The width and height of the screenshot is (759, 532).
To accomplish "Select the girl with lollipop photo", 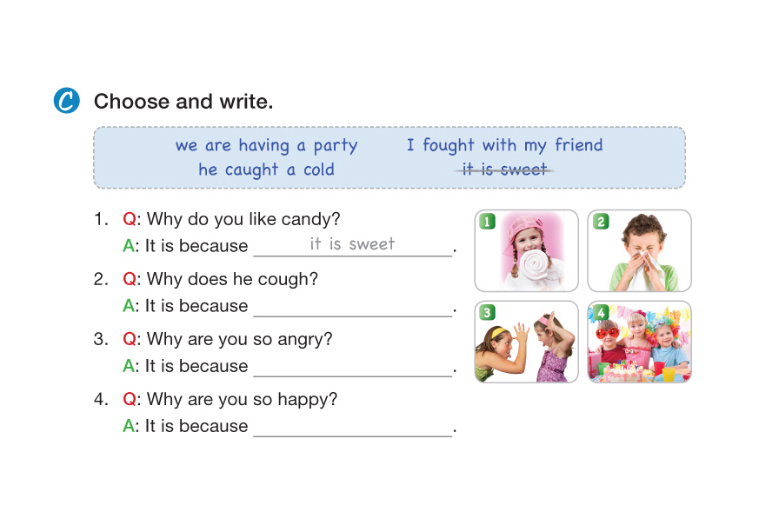I will pyautogui.click(x=527, y=250).
